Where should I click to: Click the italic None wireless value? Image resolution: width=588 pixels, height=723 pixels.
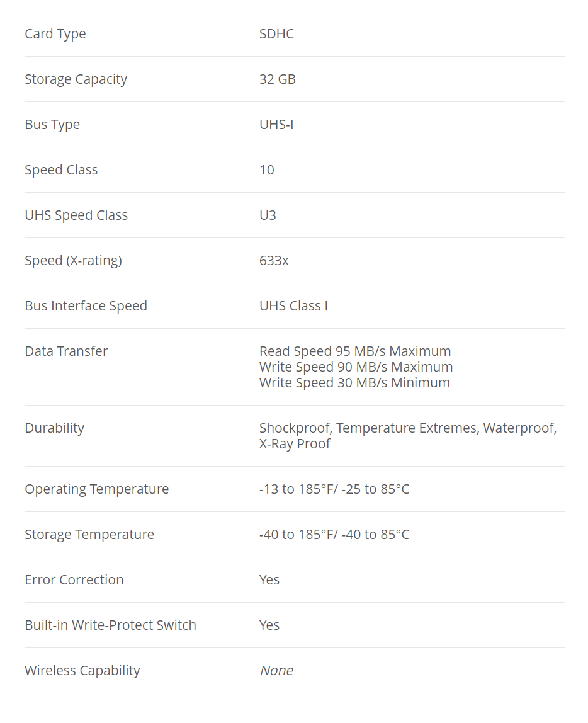click(276, 671)
